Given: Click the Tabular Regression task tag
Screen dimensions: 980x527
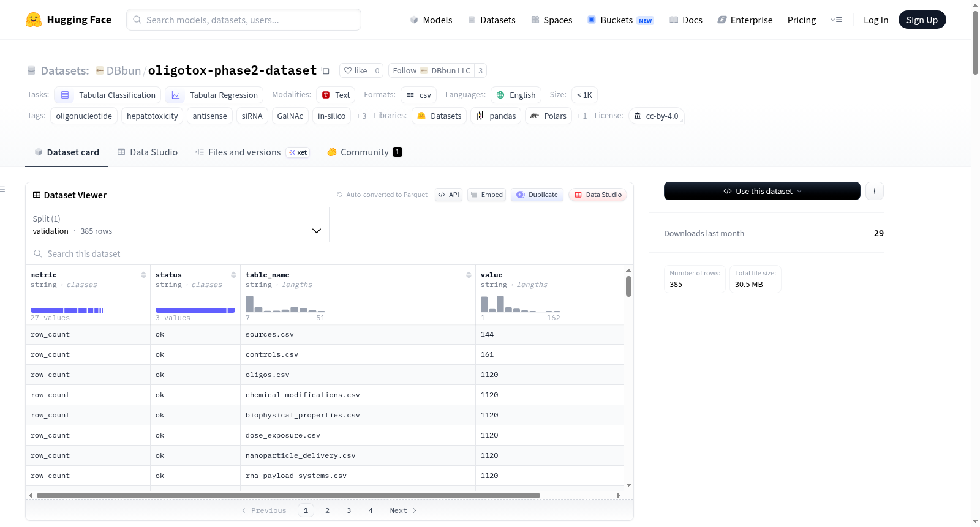Looking at the screenshot, I should tap(214, 95).
